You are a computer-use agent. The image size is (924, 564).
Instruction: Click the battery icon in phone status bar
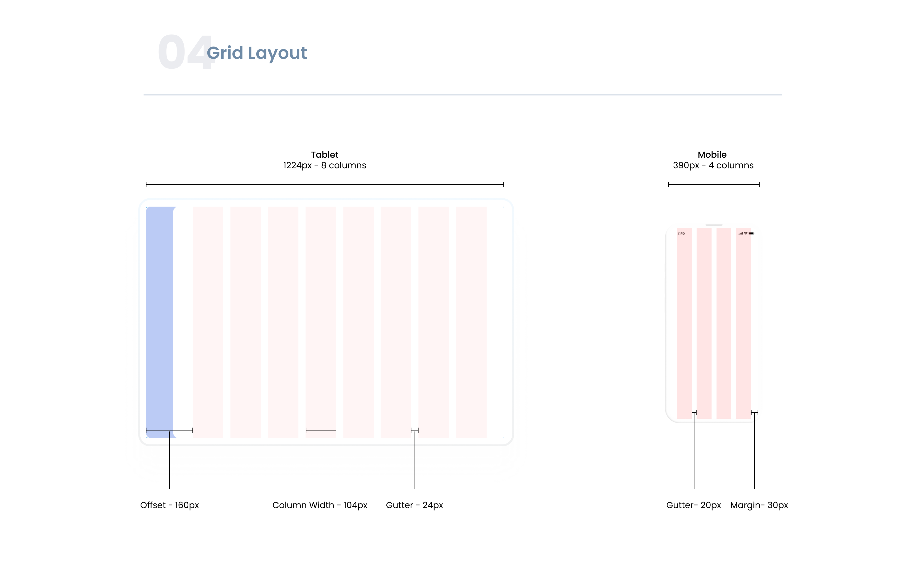pos(751,233)
